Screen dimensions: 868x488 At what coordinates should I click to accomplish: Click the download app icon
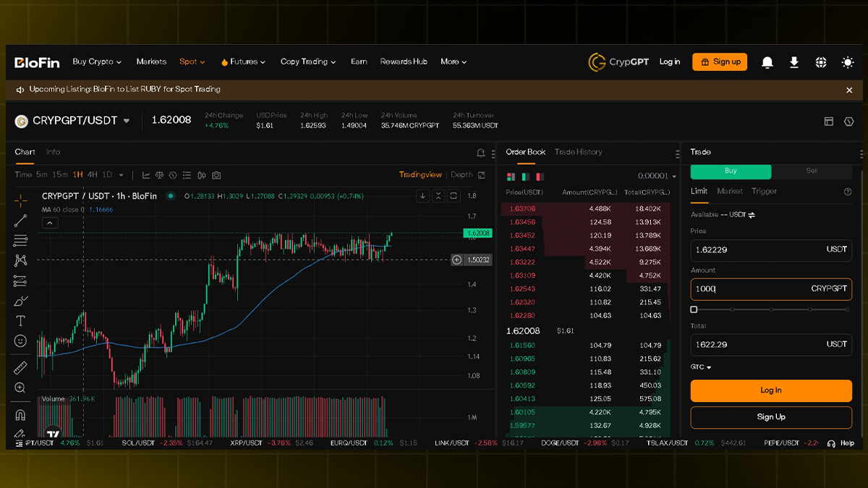pyautogui.click(x=794, y=62)
